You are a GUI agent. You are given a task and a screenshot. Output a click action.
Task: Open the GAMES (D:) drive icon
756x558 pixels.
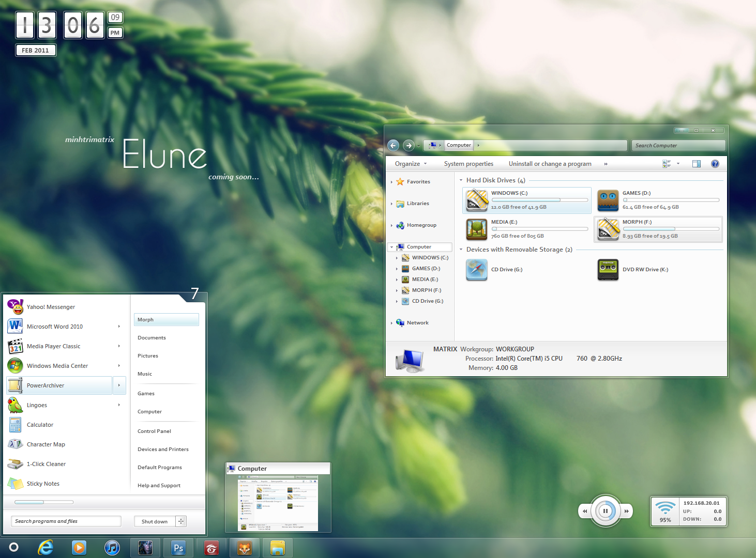point(608,200)
